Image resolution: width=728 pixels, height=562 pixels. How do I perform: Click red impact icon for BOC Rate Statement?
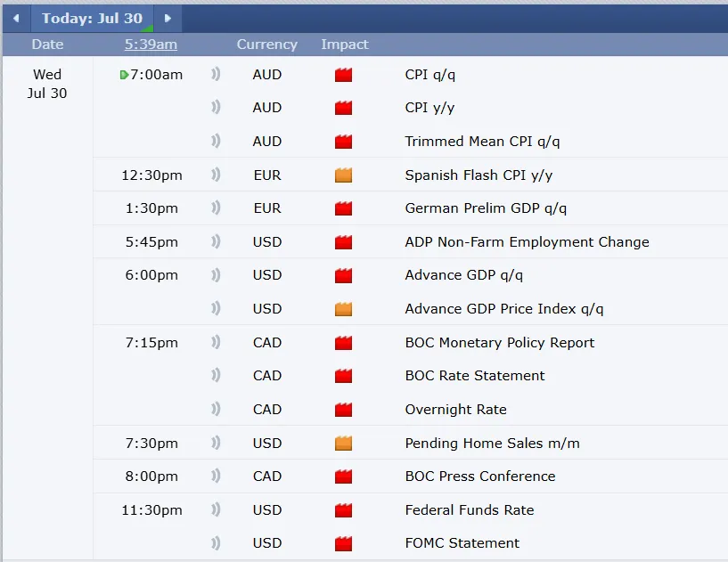pyautogui.click(x=343, y=376)
